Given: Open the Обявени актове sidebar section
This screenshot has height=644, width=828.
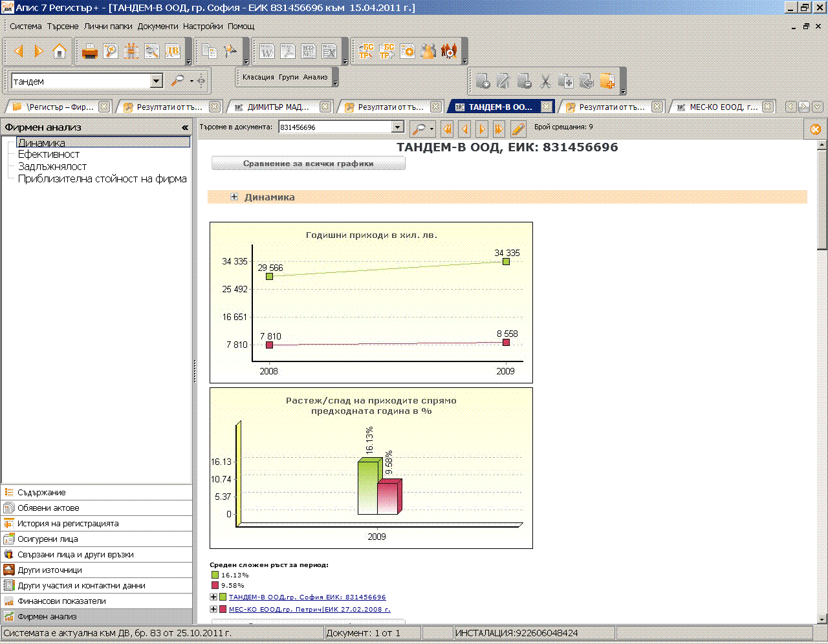Looking at the screenshot, I should click(x=97, y=508).
